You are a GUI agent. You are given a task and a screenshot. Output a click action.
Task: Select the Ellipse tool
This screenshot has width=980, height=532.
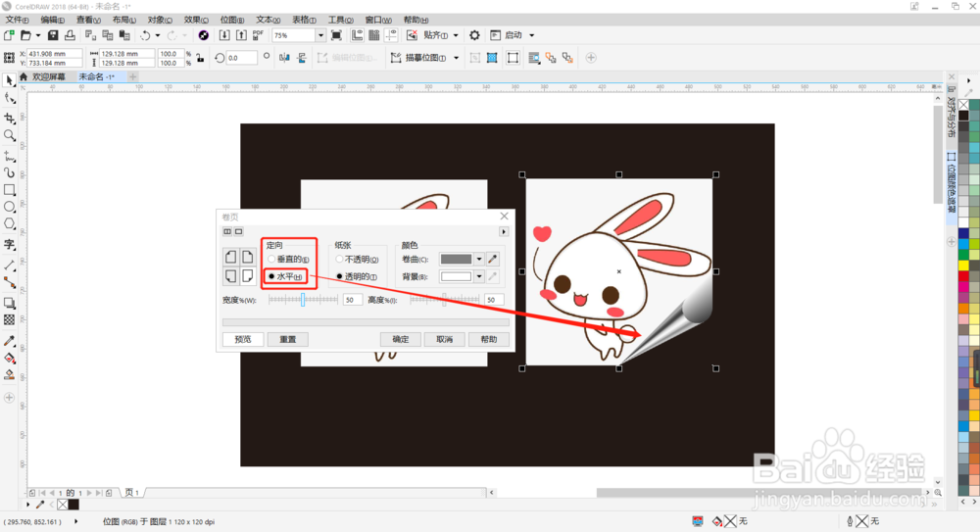tap(10, 207)
